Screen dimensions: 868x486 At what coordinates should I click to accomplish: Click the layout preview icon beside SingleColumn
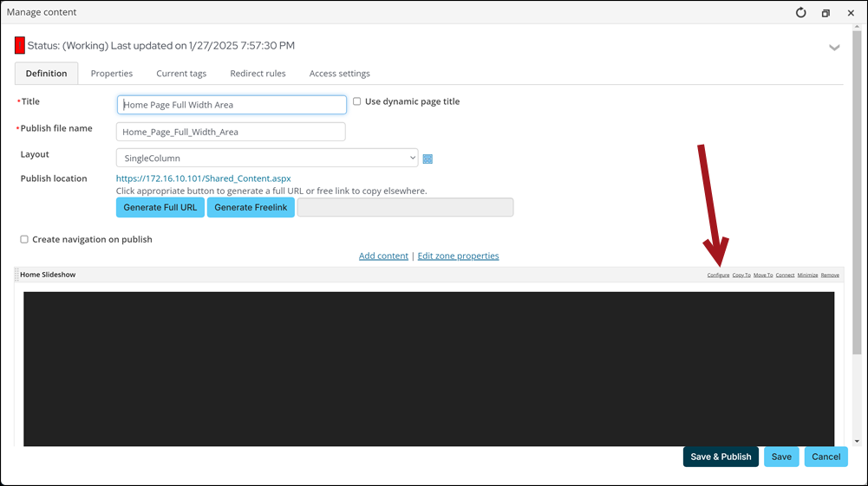click(x=427, y=159)
